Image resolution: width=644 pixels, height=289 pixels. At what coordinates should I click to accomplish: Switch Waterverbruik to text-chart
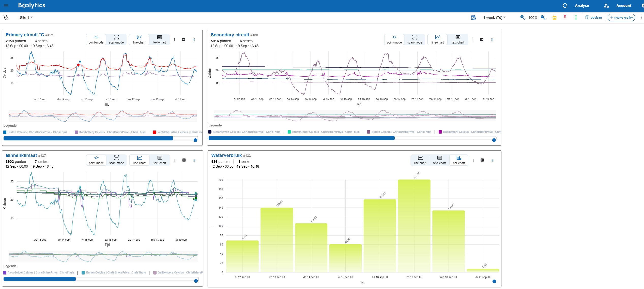click(439, 160)
